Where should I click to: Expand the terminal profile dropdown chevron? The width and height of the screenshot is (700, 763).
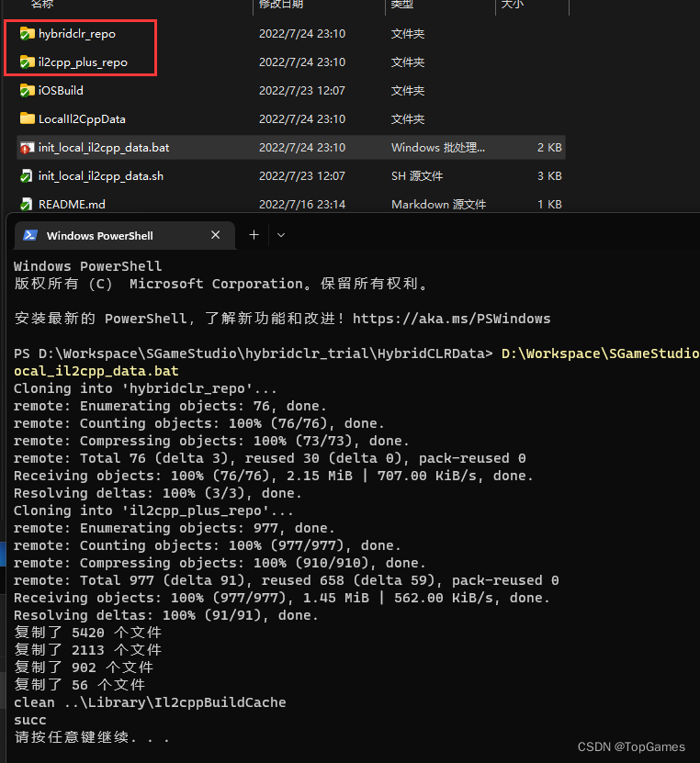(x=281, y=236)
